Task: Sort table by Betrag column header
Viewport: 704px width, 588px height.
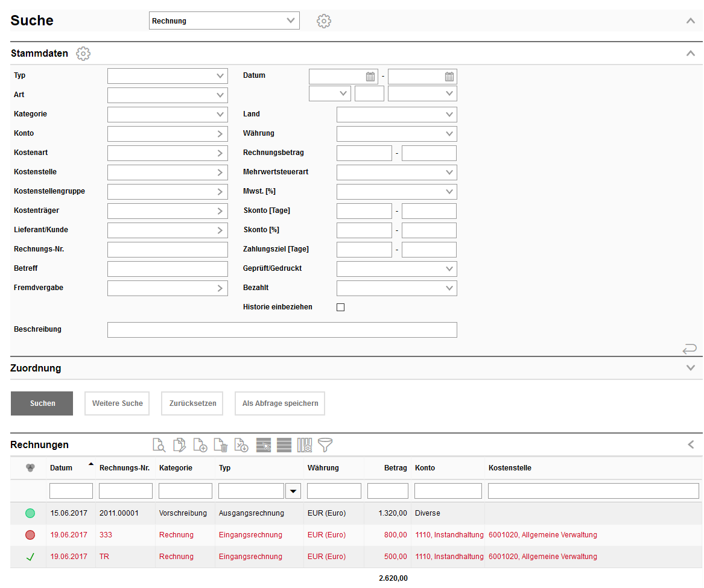Action: tap(395, 468)
